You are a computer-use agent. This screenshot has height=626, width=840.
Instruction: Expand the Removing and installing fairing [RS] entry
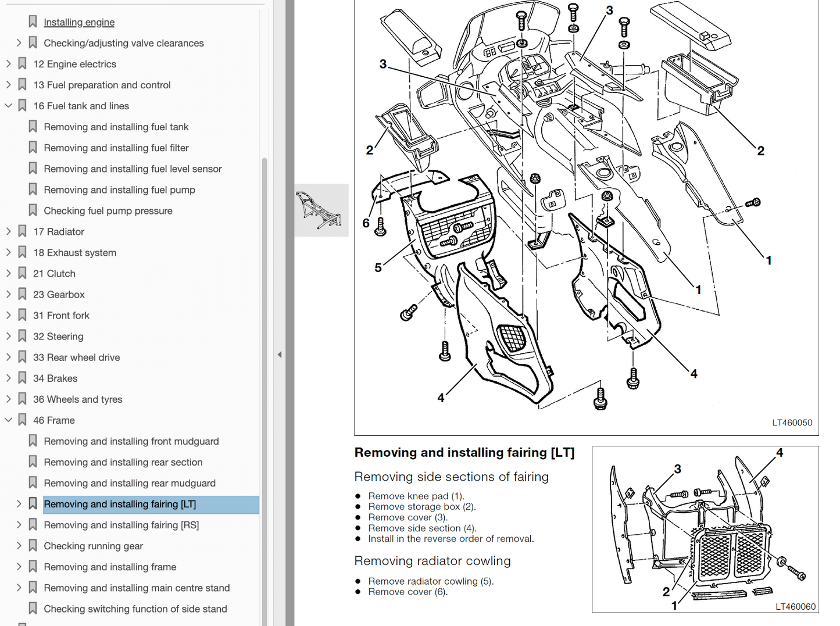coord(19,525)
